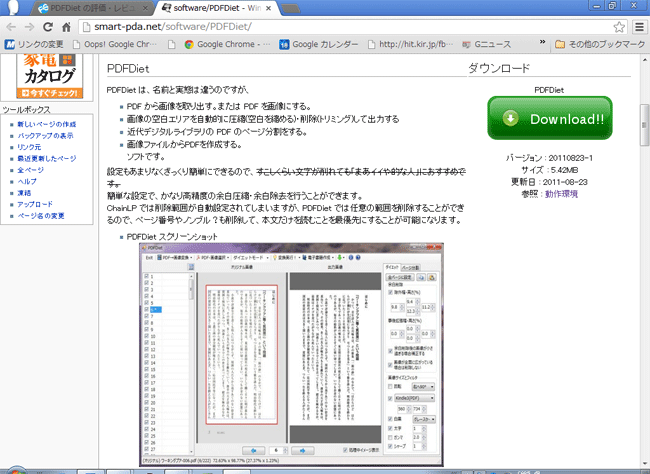Go back to the previous page
This screenshot has width=650, height=474.
tap(11, 27)
